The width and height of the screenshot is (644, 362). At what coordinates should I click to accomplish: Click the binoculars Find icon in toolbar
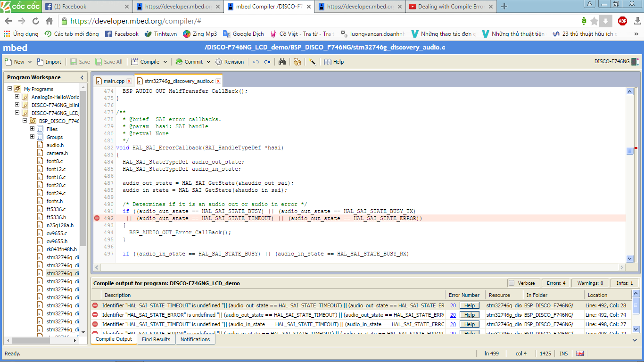point(282,62)
